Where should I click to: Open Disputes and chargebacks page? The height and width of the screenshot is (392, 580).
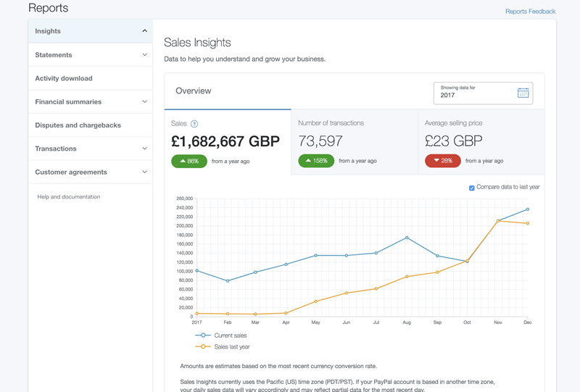pyautogui.click(x=78, y=125)
